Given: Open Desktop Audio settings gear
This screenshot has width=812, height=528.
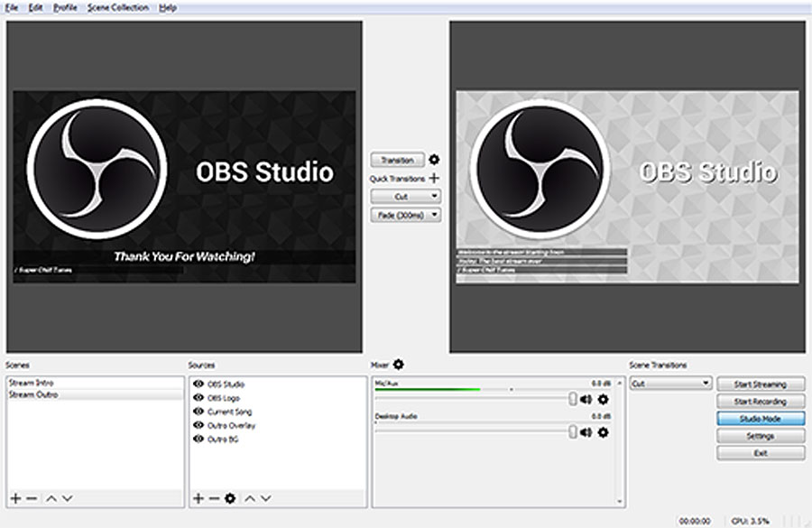Looking at the screenshot, I should [603, 432].
